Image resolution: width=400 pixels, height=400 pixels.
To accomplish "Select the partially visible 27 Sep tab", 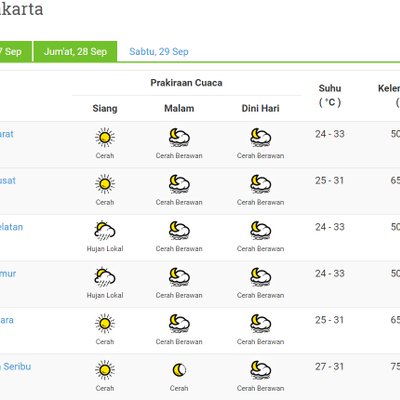I will pos(16,51).
